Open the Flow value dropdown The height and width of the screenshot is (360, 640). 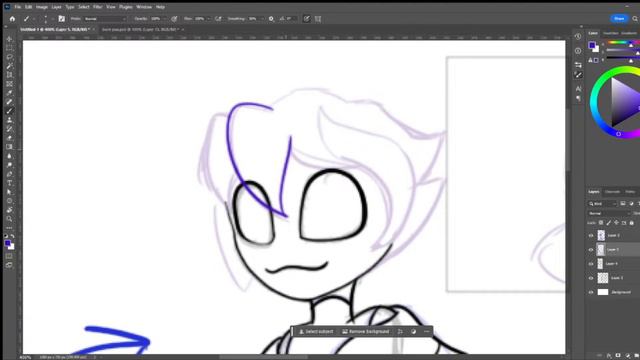pos(208,19)
